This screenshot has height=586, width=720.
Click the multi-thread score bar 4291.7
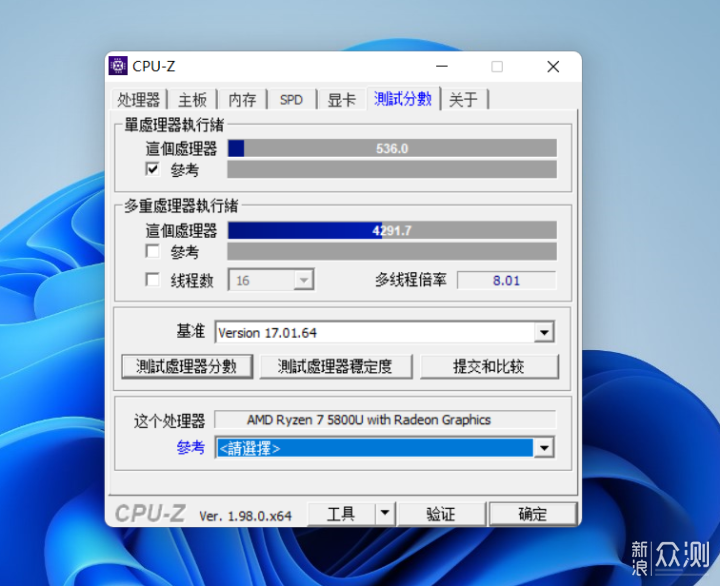tap(392, 230)
